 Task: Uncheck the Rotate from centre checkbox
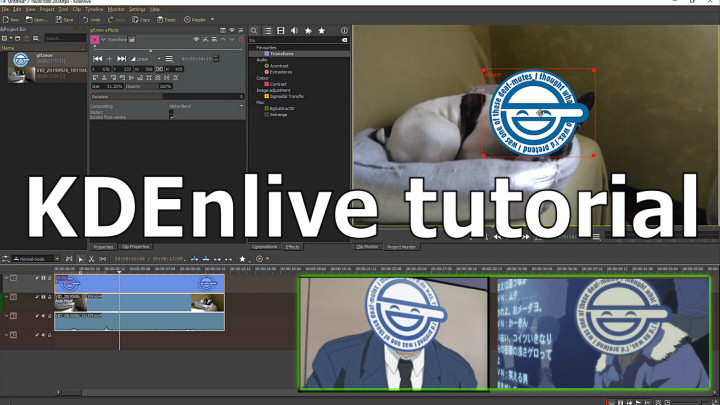point(171,117)
